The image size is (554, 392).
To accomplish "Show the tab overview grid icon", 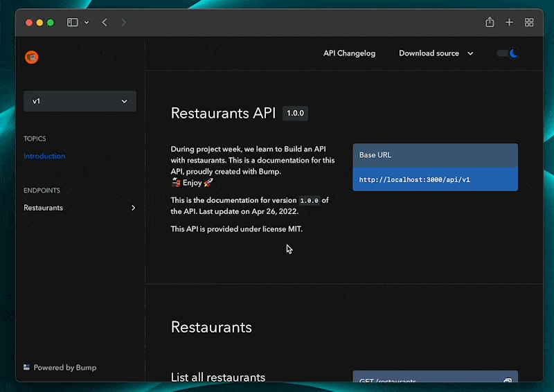I will (529, 22).
